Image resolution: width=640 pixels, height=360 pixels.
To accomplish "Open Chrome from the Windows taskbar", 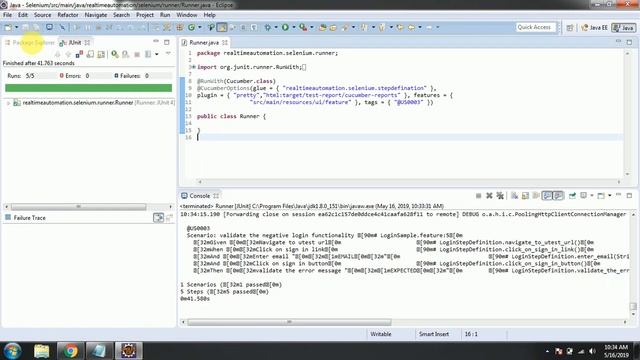I will click(70, 351).
